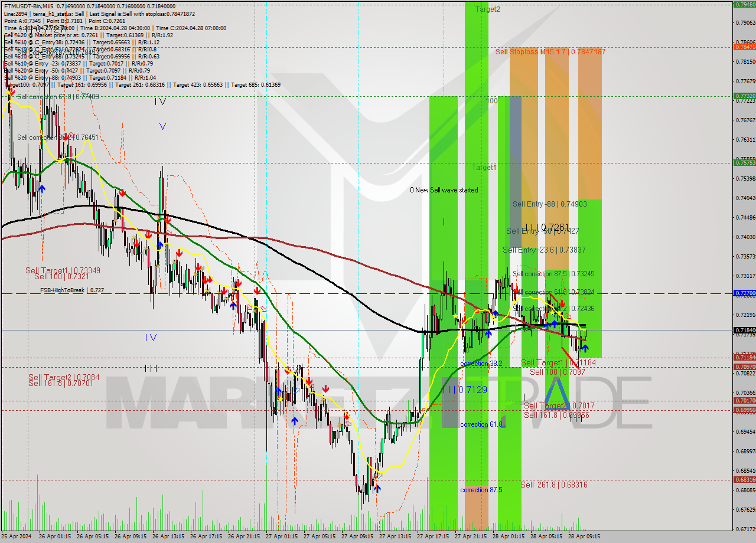
Task: Click the green 0.77320 price tag
Action: click(744, 96)
